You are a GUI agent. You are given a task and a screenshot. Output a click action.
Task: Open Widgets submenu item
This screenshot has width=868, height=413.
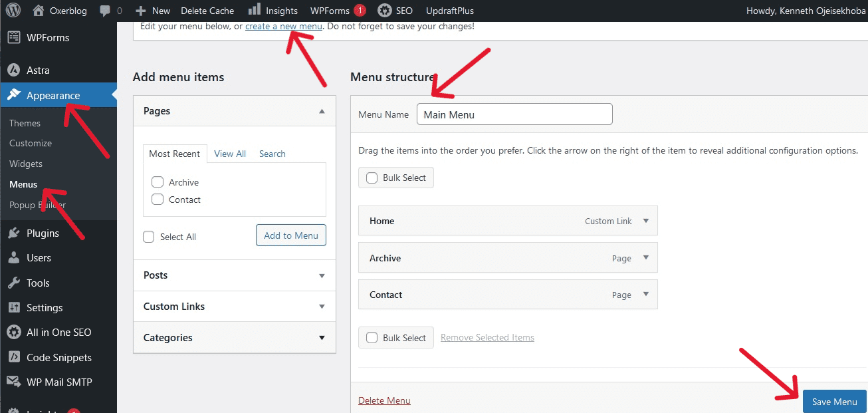[x=26, y=164]
